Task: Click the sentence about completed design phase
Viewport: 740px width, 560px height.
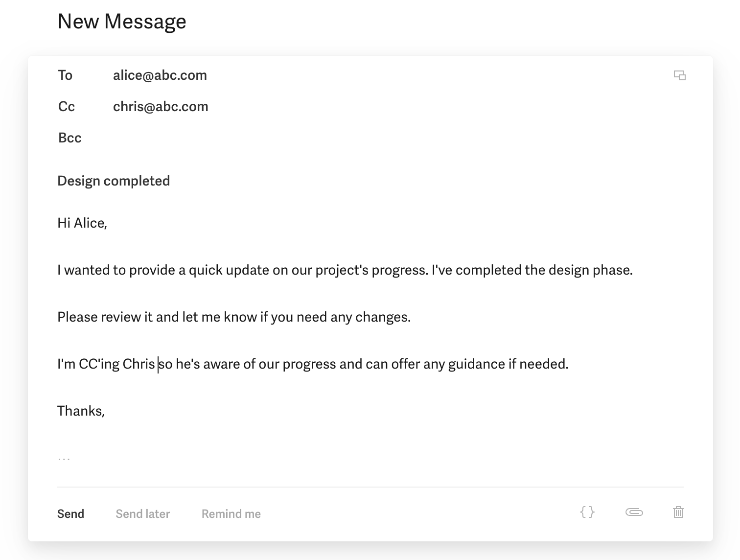Action: (x=532, y=270)
